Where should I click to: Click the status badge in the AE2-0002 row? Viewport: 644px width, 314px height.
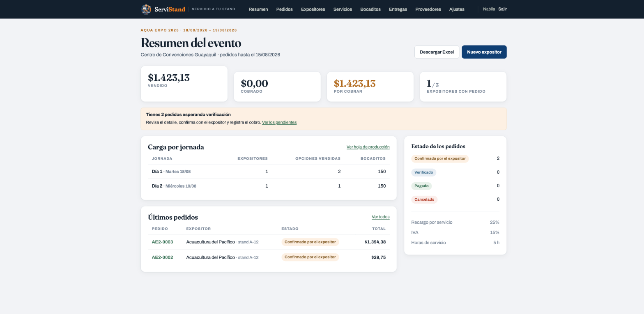point(310,257)
